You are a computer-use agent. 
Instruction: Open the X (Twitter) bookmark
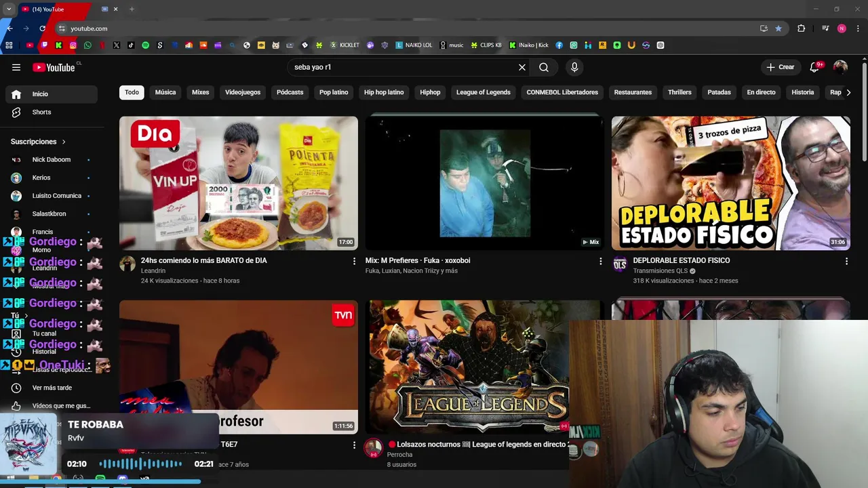pyautogui.click(x=117, y=45)
